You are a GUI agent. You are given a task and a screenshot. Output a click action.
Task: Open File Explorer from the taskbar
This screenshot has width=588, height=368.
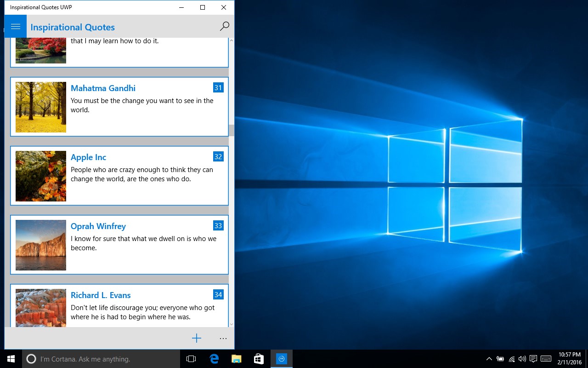pos(237,359)
